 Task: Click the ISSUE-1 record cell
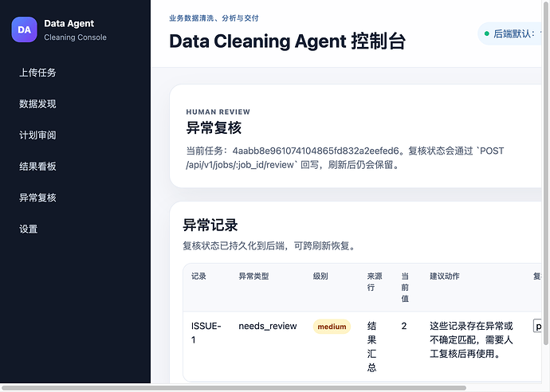206,333
